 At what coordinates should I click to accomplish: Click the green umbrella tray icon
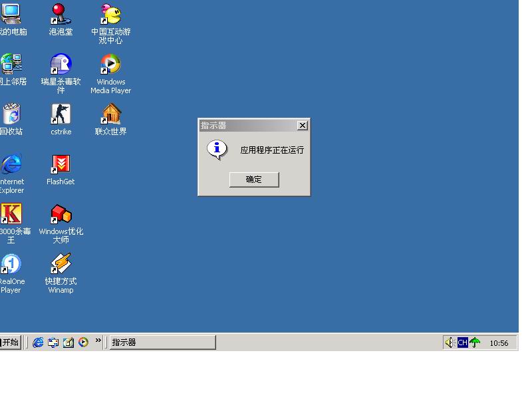(475, 342)
